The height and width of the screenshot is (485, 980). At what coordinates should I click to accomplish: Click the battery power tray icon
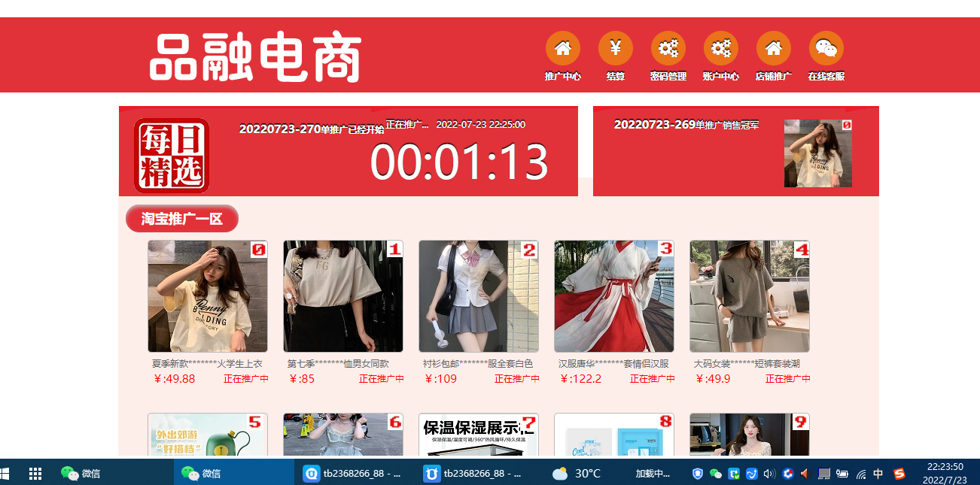pyautogui.click(x=842, y=474)
